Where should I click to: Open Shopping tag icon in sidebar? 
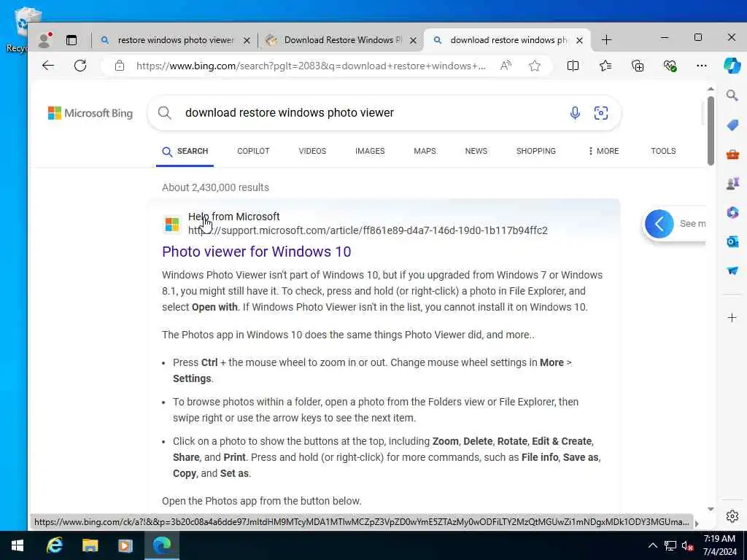[732, 125]
